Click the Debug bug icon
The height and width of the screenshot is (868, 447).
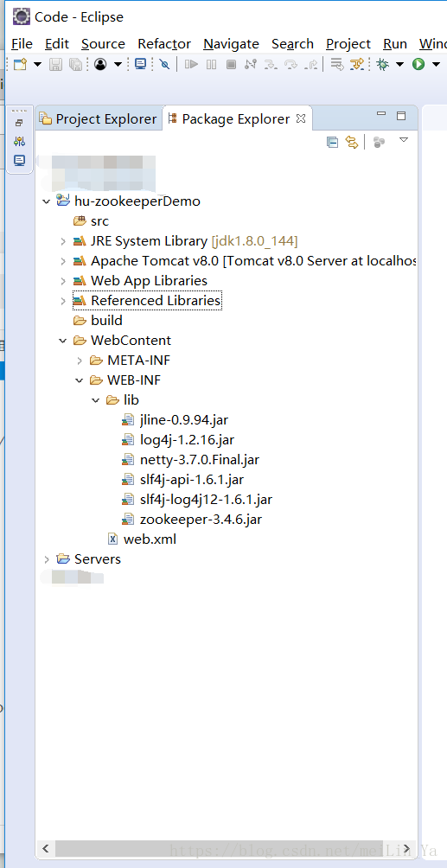point(382,64)
